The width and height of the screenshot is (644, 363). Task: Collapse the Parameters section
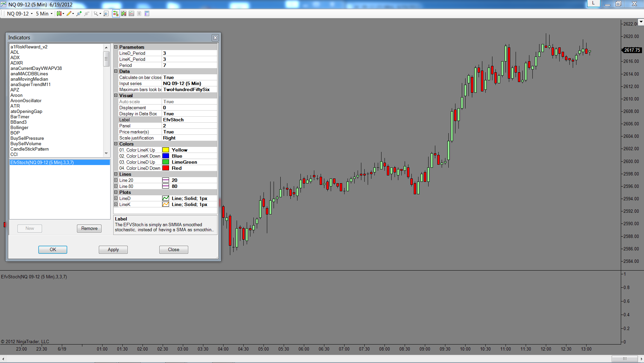coord(116,47)
